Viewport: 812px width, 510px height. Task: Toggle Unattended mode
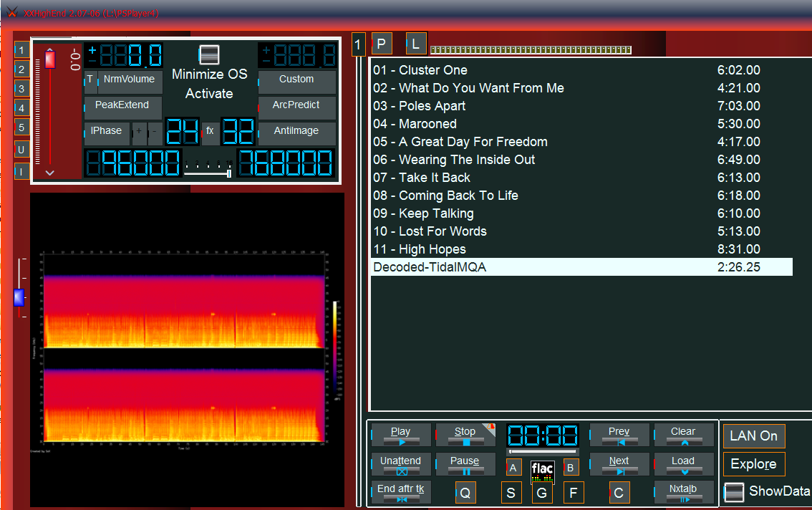[401, 464]
